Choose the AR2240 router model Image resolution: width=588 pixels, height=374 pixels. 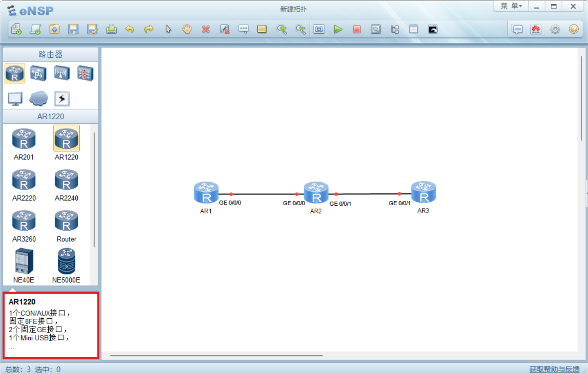point(66,185)
